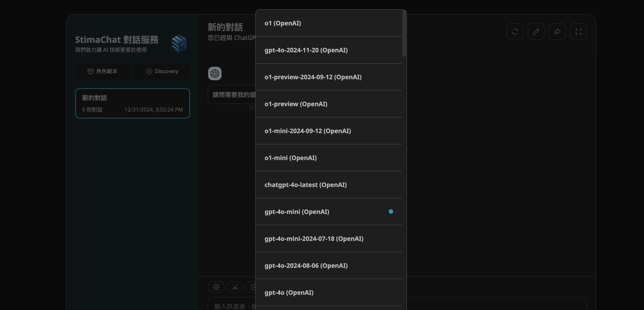Select the gpt-4o-mini-2024-07-18 (OpenAI) option

[x=329, y=238]
